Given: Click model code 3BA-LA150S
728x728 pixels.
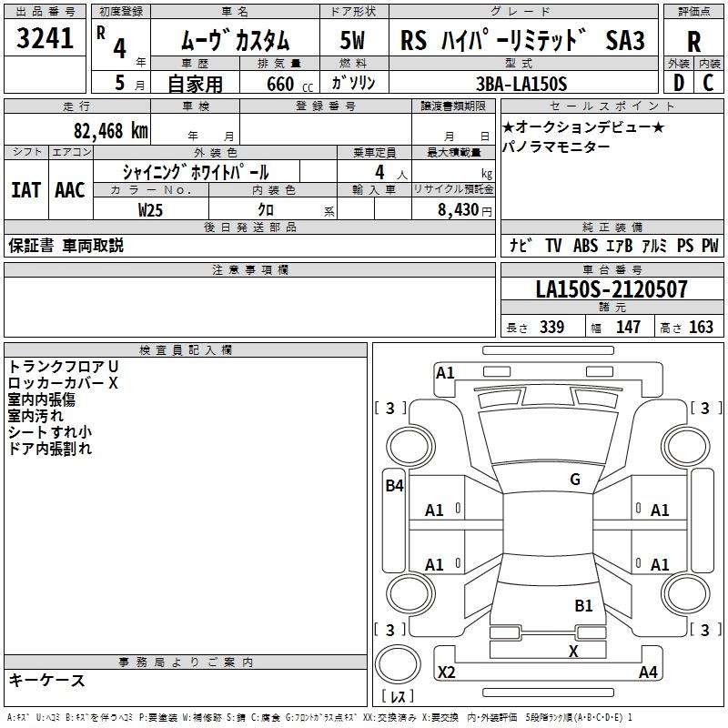Looking at the screenshot, I should click(521, 84).
